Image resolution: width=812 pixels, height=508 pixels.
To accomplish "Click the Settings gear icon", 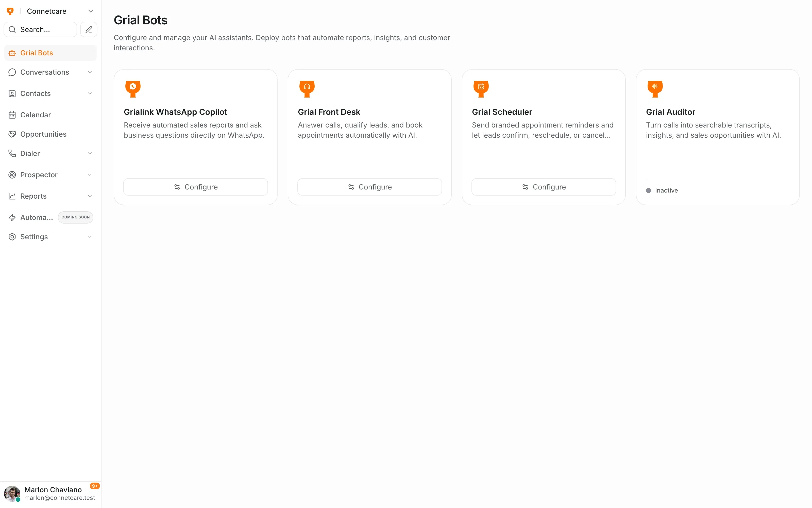I will pyautogui.click(x=12, y=237).
